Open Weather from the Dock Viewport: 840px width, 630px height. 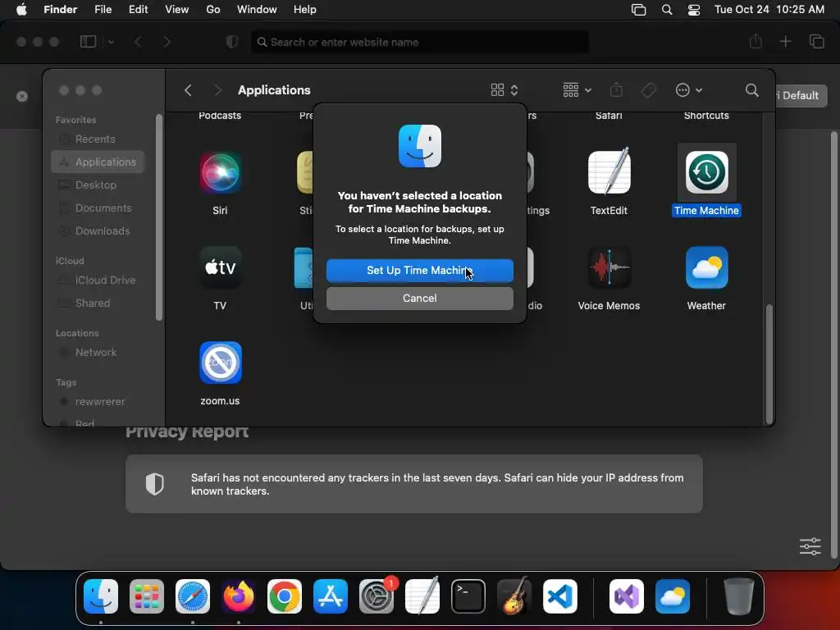pos(673,596)
